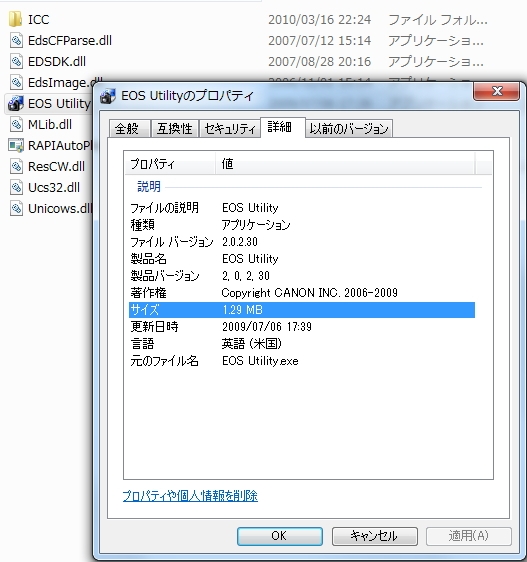Close the EOS Utility properties dialog
Viewport: 527px width, 562px height.
(497, 91)
